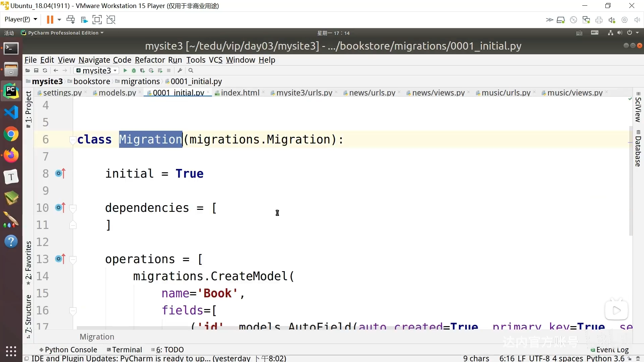Image resolution: width=644 pixels, height=362 pixels.
Task: Collapse the dependencies list fold on line 10
Action: tap(73, 208)
